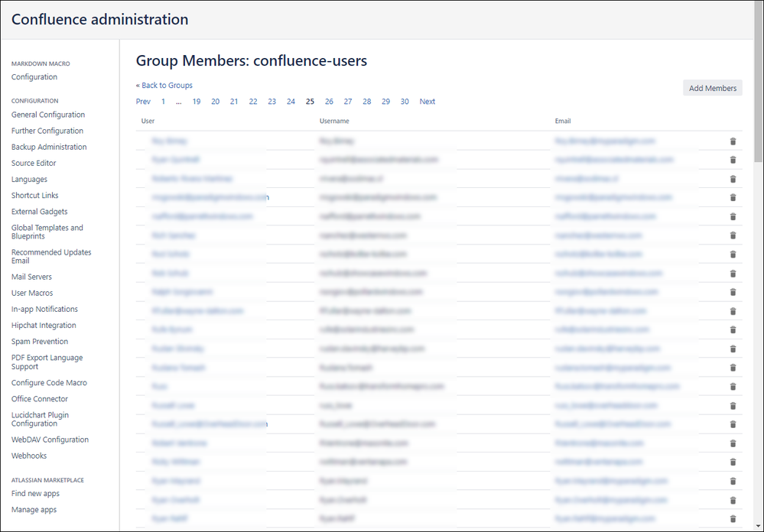Image resolution: width=764 pixels, height=532 pixels.
Task: Select current page number 25
Action: [x=310, y=102]
